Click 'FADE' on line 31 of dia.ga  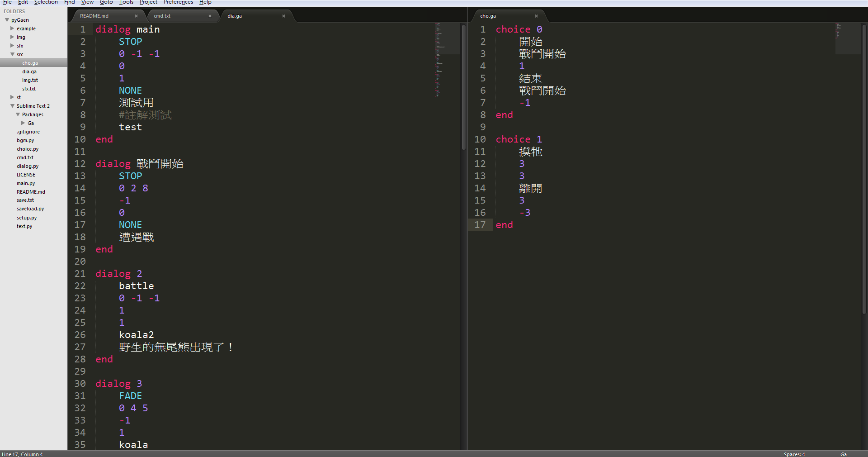(x=130, y=396)
